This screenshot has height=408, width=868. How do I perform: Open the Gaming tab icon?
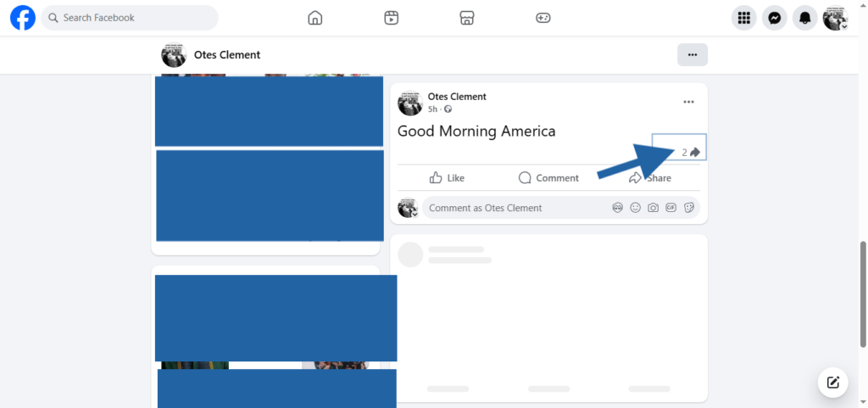(542, 18)
